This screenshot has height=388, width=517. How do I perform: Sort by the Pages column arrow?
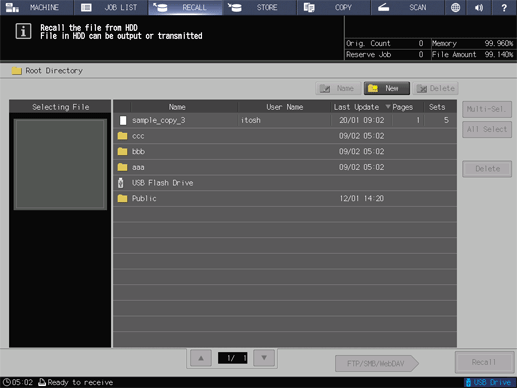[388, 107]
